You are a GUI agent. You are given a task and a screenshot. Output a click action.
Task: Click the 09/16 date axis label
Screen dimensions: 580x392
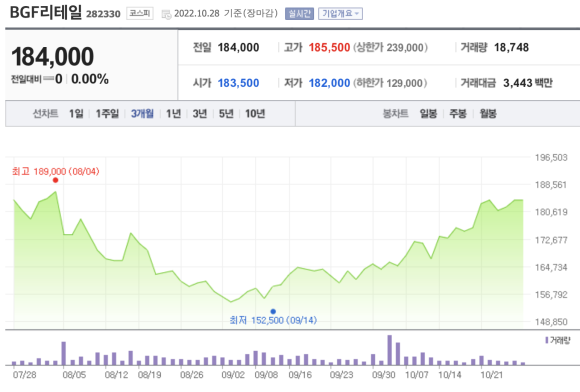click(x=300, y=375)
